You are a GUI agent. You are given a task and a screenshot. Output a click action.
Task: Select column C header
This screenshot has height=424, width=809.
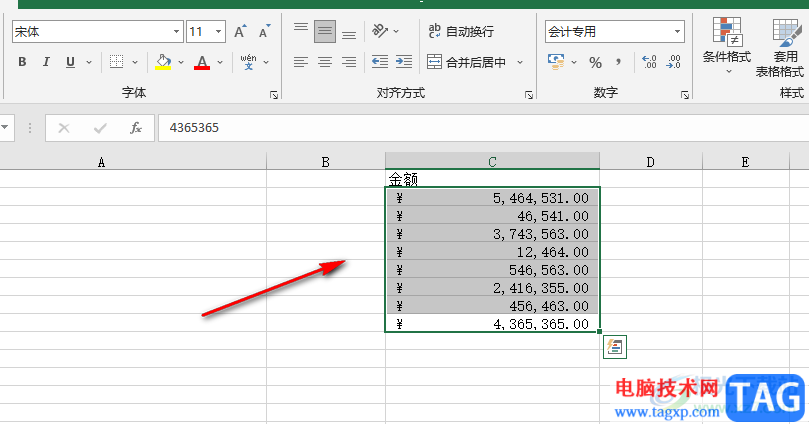point(492,161)
